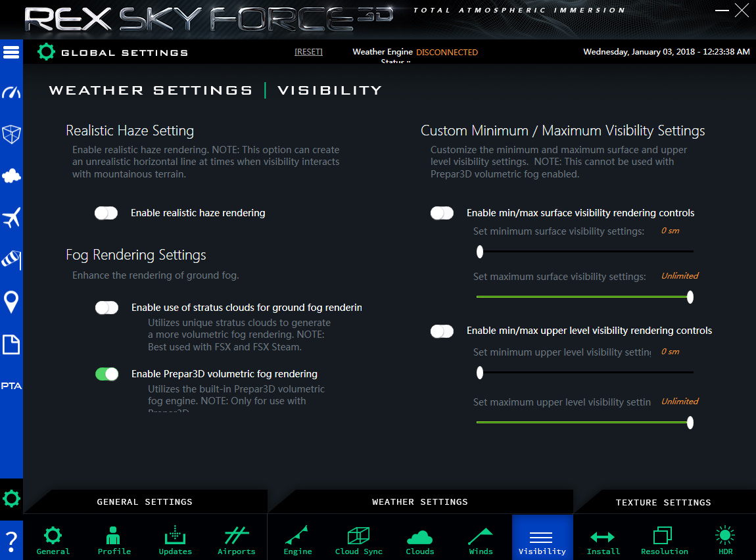The height and width of the screenshot is (560, 756).
Task: Click the 'Enhance the rendering of ground fog.' text
Action: 156,275
